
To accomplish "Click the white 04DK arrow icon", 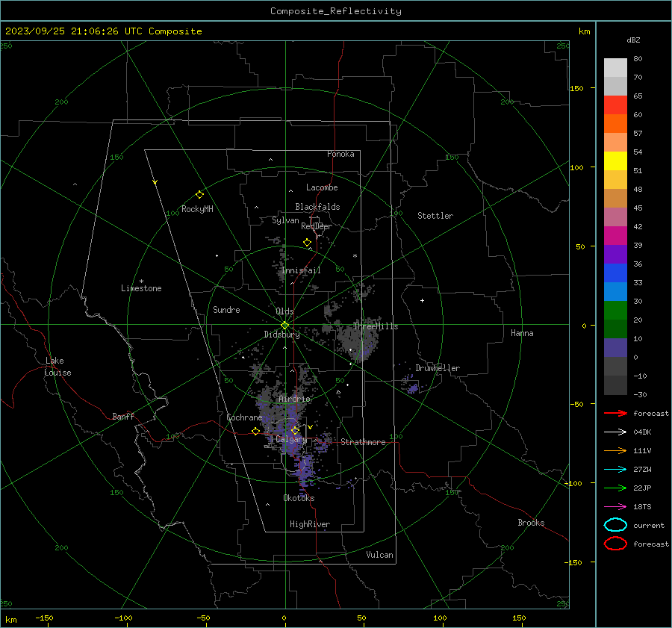I will [615, 432].
